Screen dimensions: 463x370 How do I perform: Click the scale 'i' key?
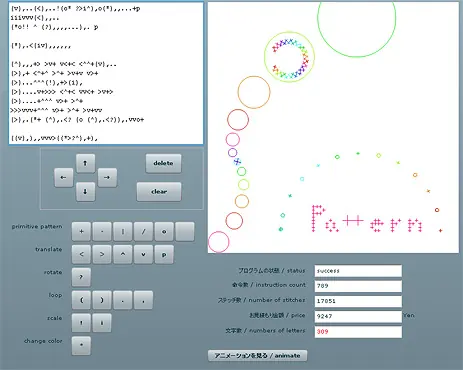point(102,323)
